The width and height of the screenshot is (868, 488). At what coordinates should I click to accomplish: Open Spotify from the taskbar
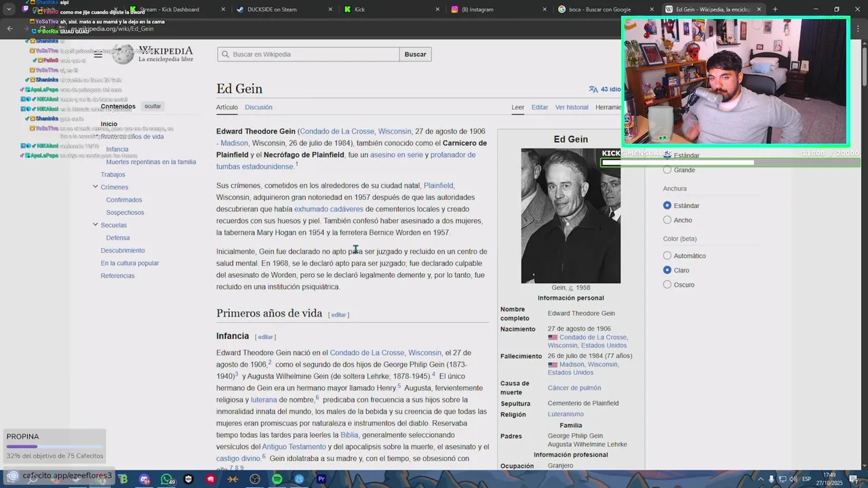[277, 479]
